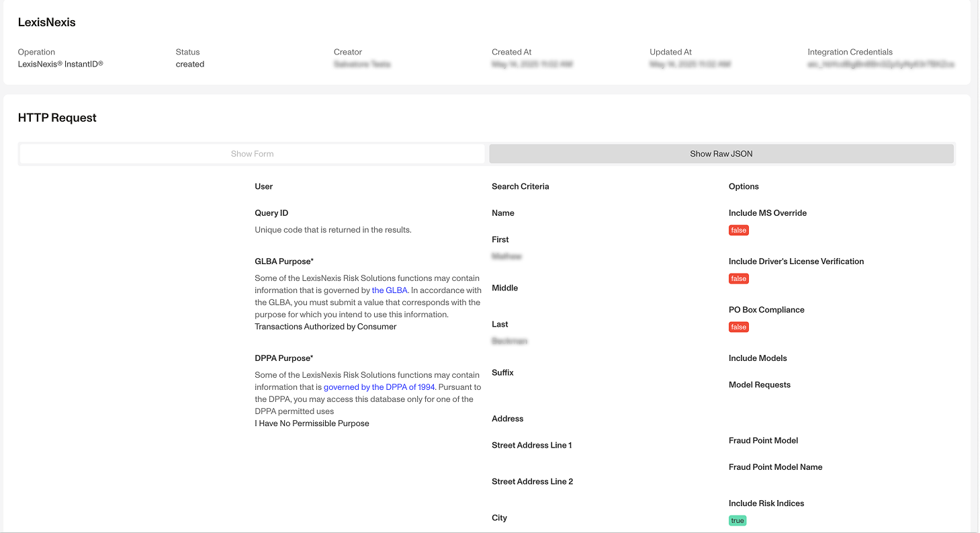This screenshot has width=980, height=533.
Task: Open the GLBA link
Action: pos(390,290)
